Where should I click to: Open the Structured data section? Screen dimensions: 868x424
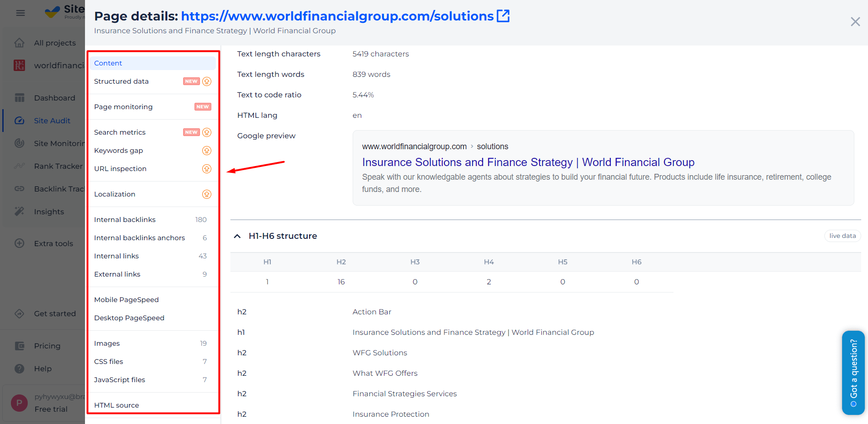tap(121, 81)
